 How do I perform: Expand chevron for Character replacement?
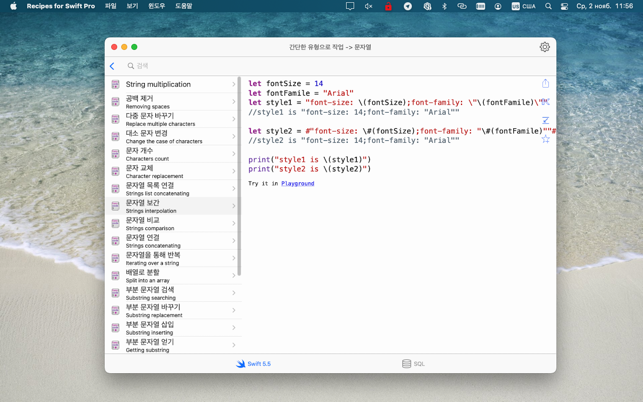pos(234,171)
